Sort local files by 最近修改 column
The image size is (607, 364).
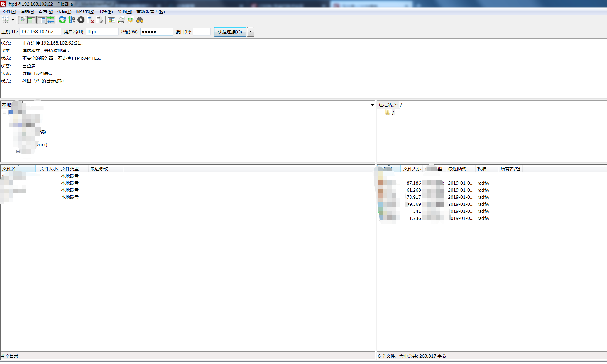tap(106, 169)
